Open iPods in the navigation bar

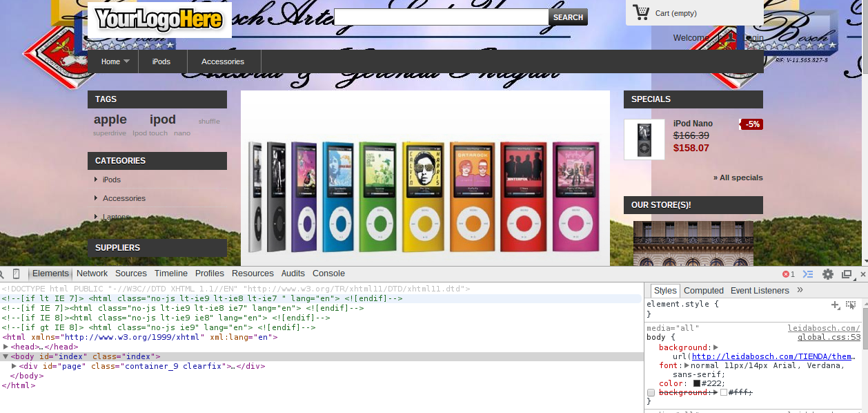click(161, 61)
